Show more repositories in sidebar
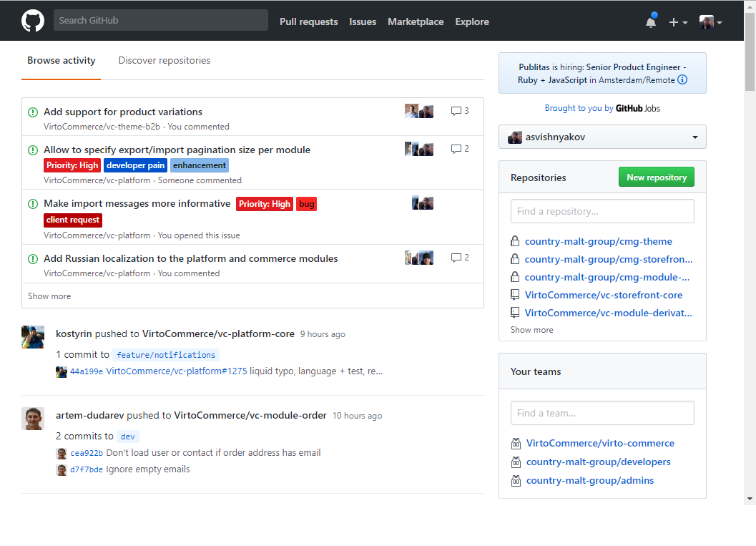Viewport: 756px width, 546px height. (x=532, y=330)
